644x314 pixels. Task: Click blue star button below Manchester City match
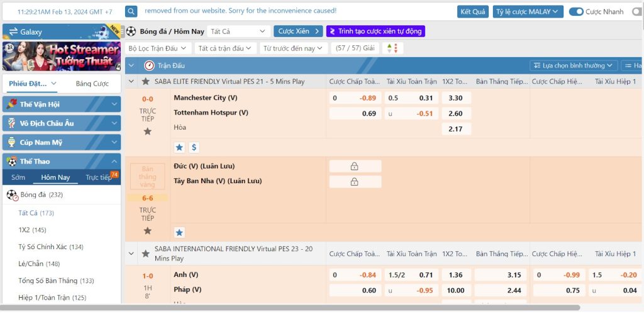179,147
